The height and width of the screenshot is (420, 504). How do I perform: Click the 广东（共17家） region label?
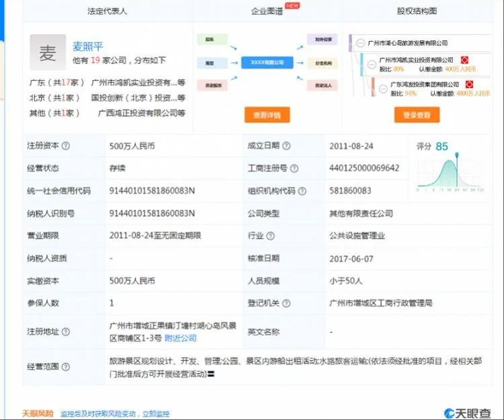click(56, 83)
